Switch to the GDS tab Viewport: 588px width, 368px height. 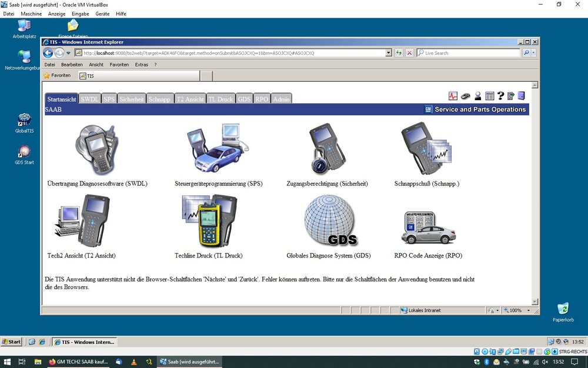[x=244, y=99]
